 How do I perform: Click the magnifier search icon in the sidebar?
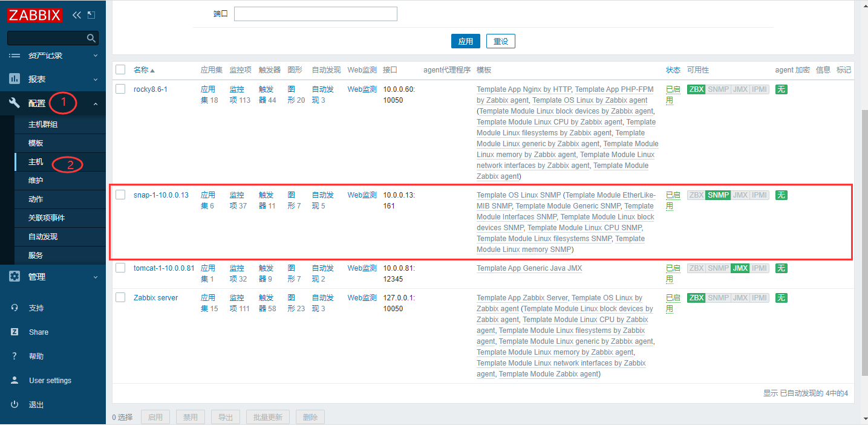pyautogui.click(x=91, y=38)
